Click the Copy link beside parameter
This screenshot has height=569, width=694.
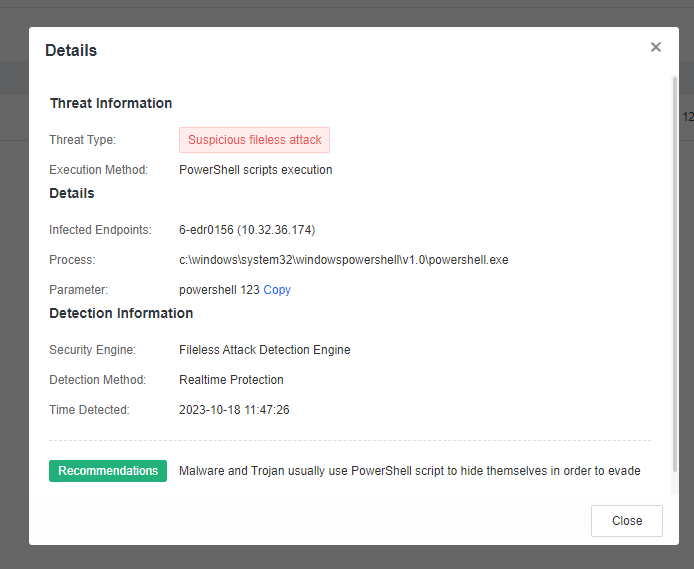pyautogui.click(x=277, y=290)
